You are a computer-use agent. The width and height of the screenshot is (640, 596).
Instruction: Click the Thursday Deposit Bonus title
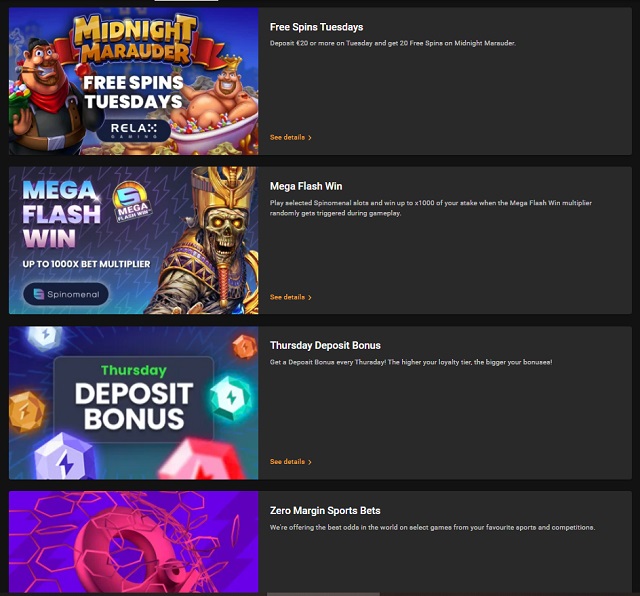coord(325,345)
